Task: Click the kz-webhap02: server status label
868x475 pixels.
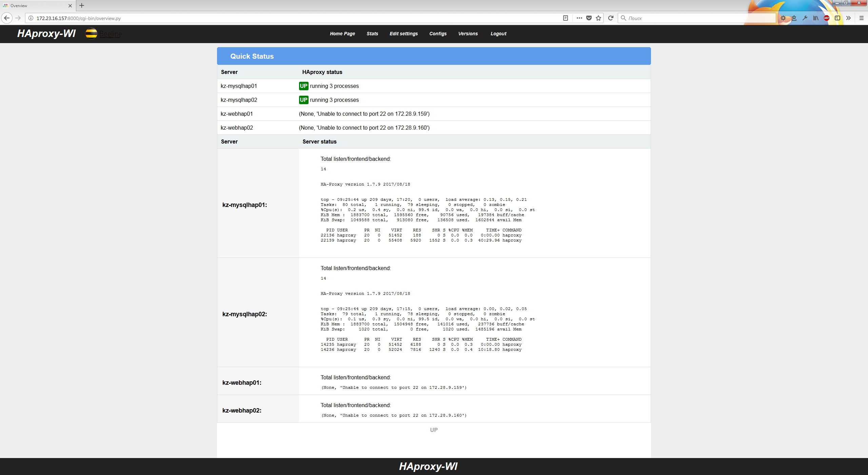Action: click(x=242, y=411)
